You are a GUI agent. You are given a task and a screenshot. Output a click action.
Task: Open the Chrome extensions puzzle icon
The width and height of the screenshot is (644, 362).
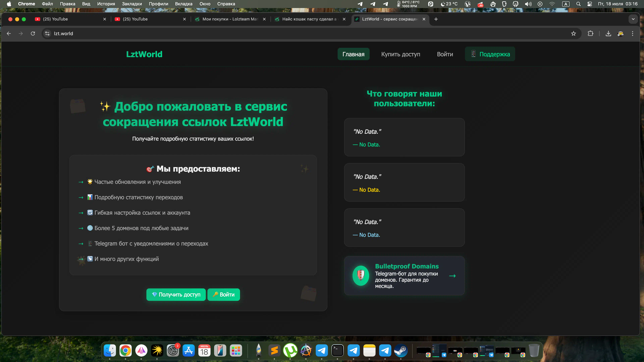pyautogui.click(x=590, y=34)
